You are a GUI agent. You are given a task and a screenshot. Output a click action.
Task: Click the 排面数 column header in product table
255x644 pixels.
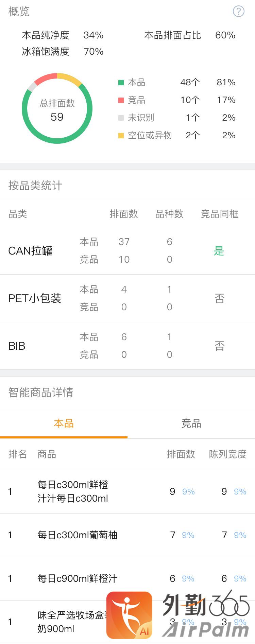181,454
